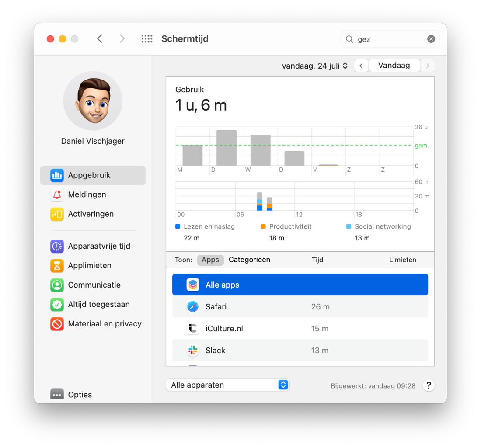Screen dimensions: 481x448
Task: Open the date selector 'vandaag, 24 juli'
Action: pyautogui.click(x=315, y=66)
